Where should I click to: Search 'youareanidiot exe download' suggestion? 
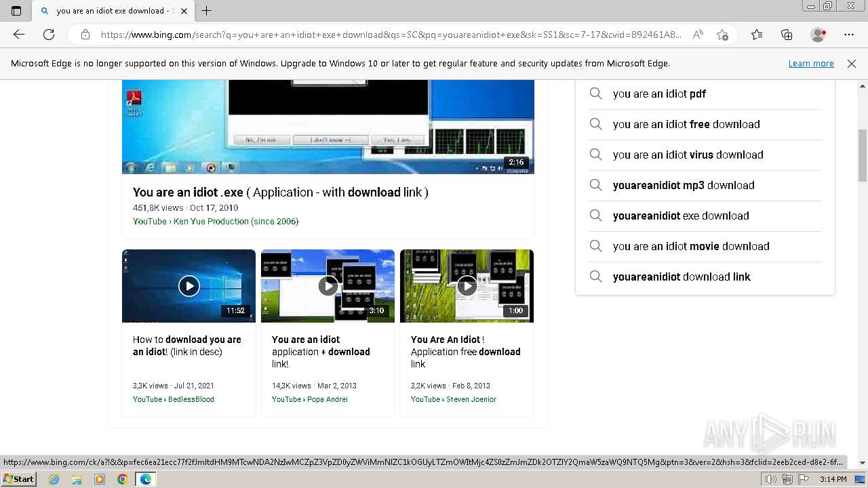(705, 216)
